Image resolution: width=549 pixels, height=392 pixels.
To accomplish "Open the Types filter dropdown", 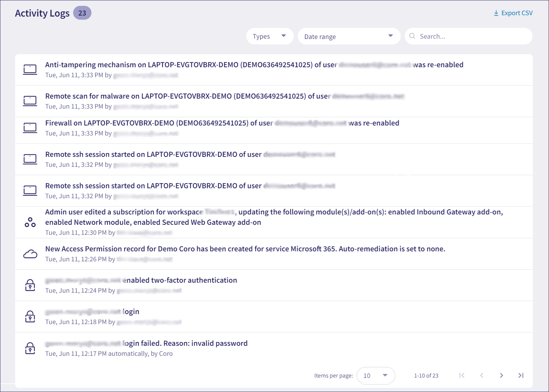I will 269,36.
